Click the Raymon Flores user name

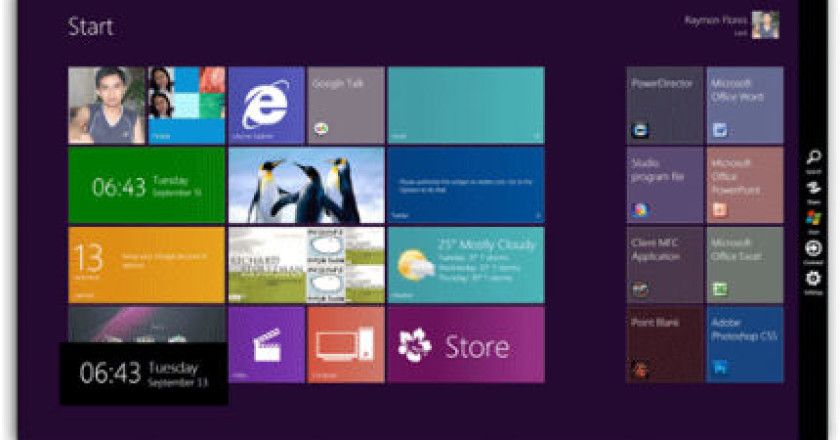pos(716,20)
